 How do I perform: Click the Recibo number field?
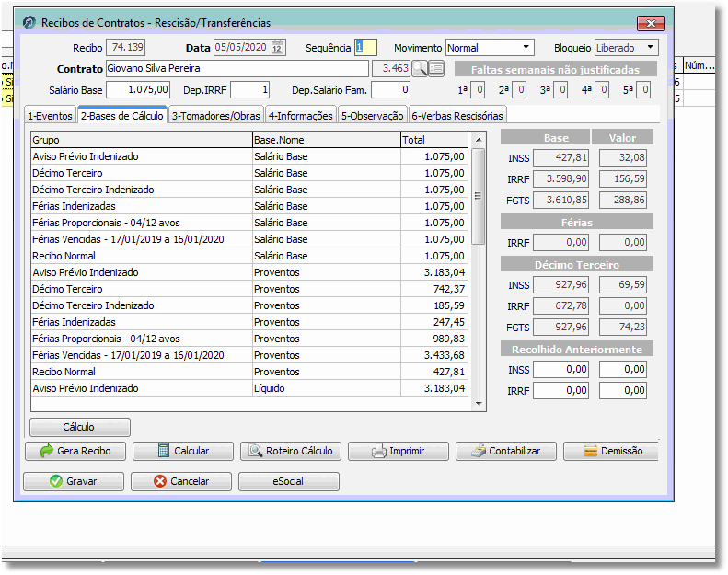click(x=126, y=47)
